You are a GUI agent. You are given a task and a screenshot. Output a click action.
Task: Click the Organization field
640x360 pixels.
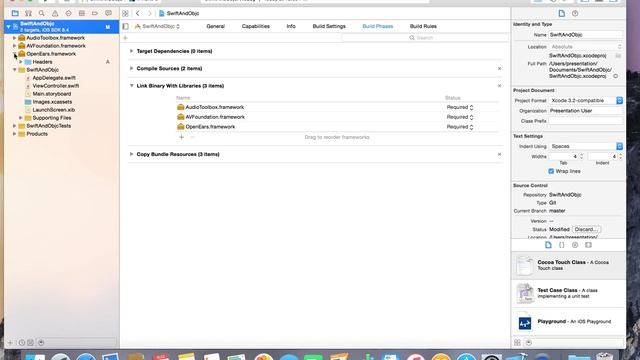pyautogui.click(x=586, y=111)
